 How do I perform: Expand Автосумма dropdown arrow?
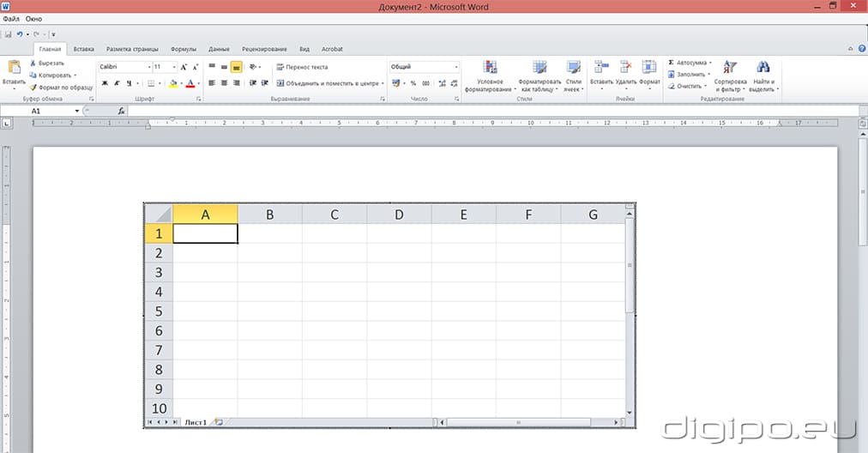click(710, 63)
